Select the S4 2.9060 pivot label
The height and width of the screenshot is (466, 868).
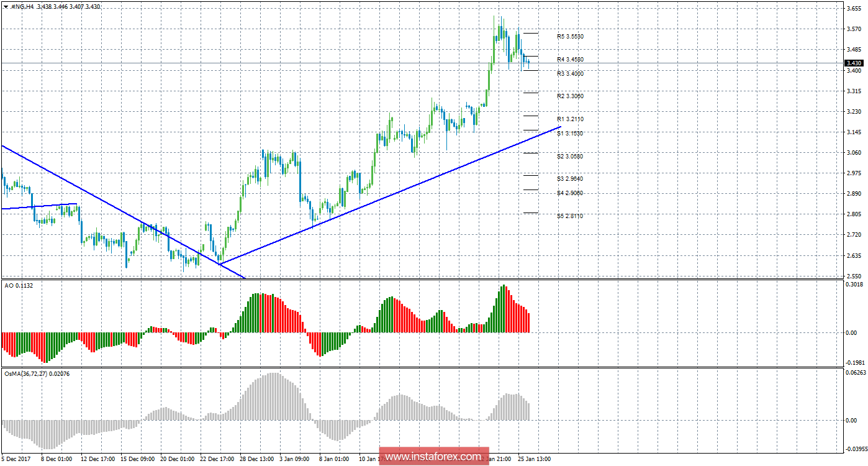click(x=570, y=193)
